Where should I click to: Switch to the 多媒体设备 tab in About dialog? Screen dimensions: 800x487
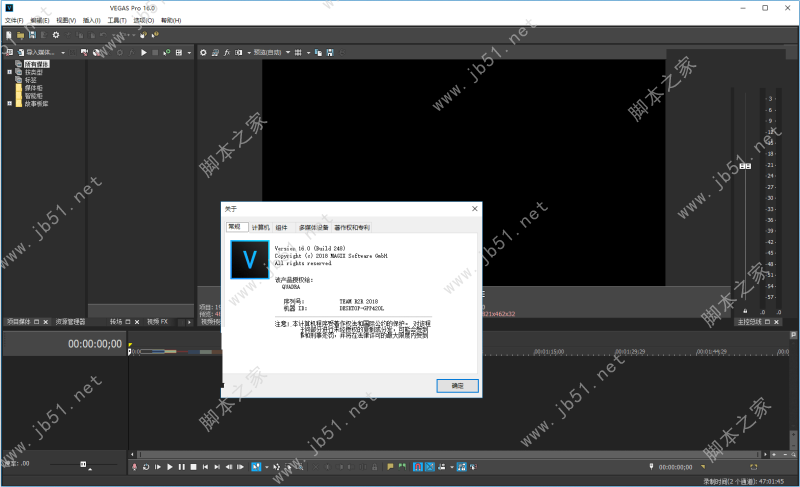pyautogui.click(x=314, y=227)
